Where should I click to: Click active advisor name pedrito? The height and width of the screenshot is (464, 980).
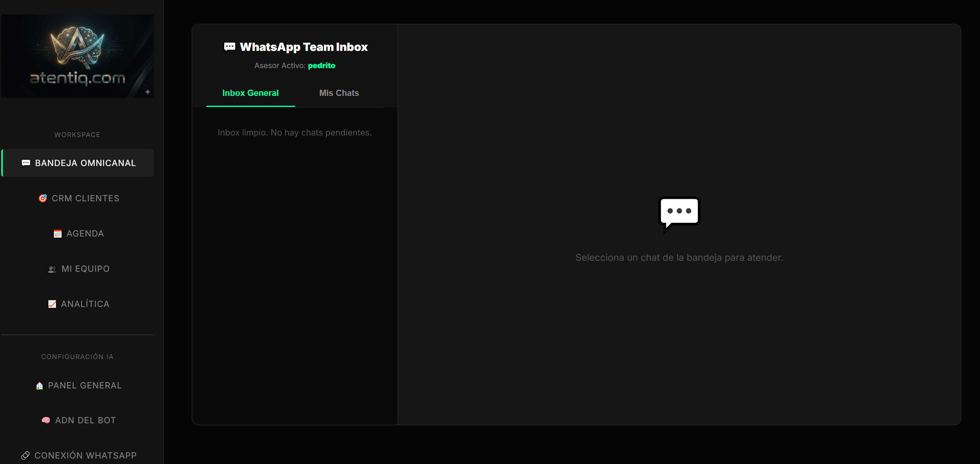321,66
